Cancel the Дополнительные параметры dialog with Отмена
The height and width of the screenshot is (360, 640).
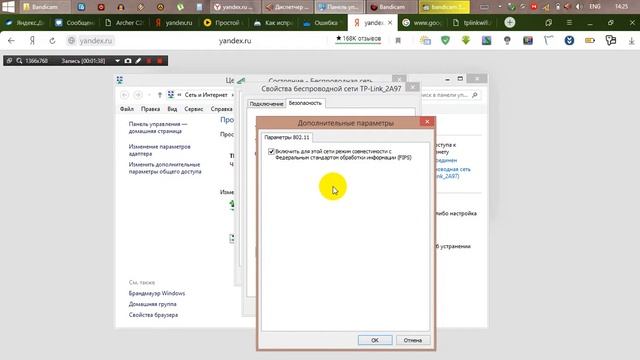coord(413,340)
